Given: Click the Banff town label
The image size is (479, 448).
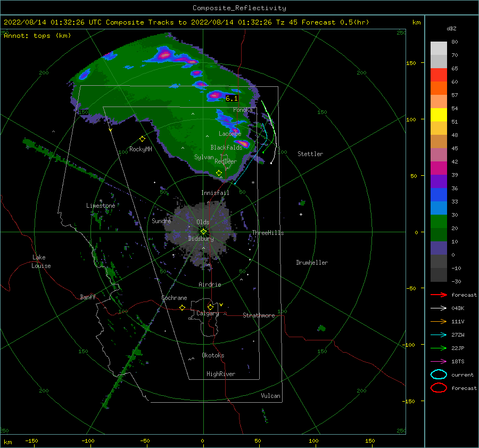Looking at the screenshot, I should coord(88,297).
